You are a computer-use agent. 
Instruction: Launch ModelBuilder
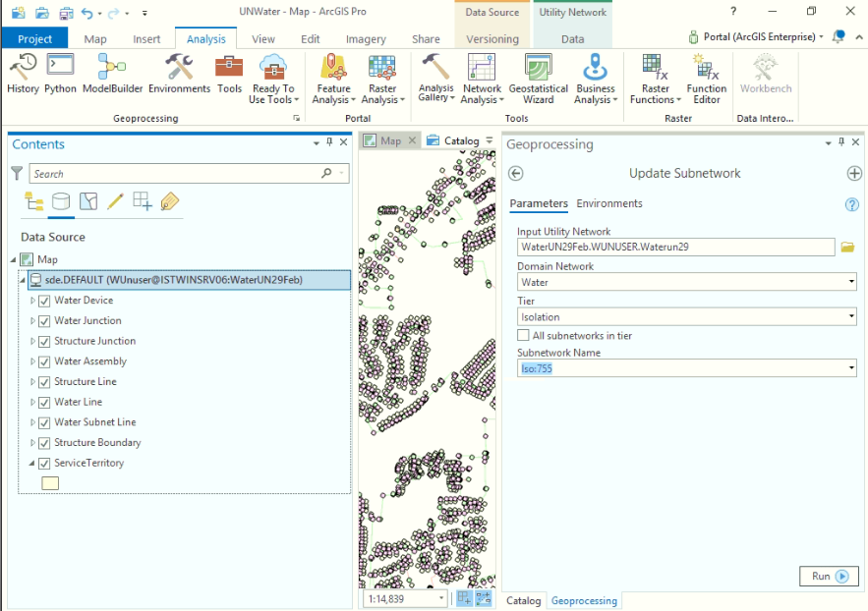(x=112, y=74)
